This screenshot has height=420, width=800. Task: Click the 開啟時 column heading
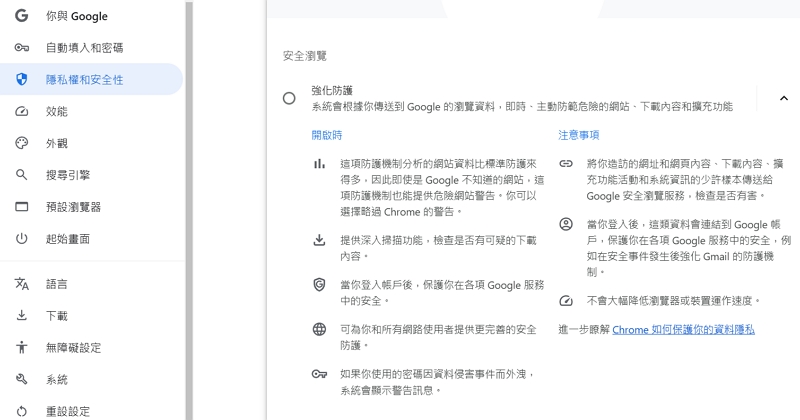coord(327,135)
